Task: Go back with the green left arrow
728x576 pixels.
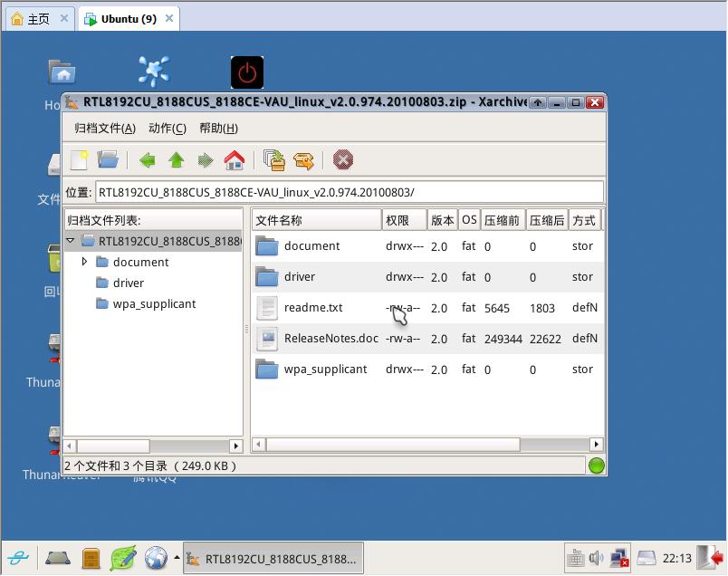Action: tap(148, 160)
